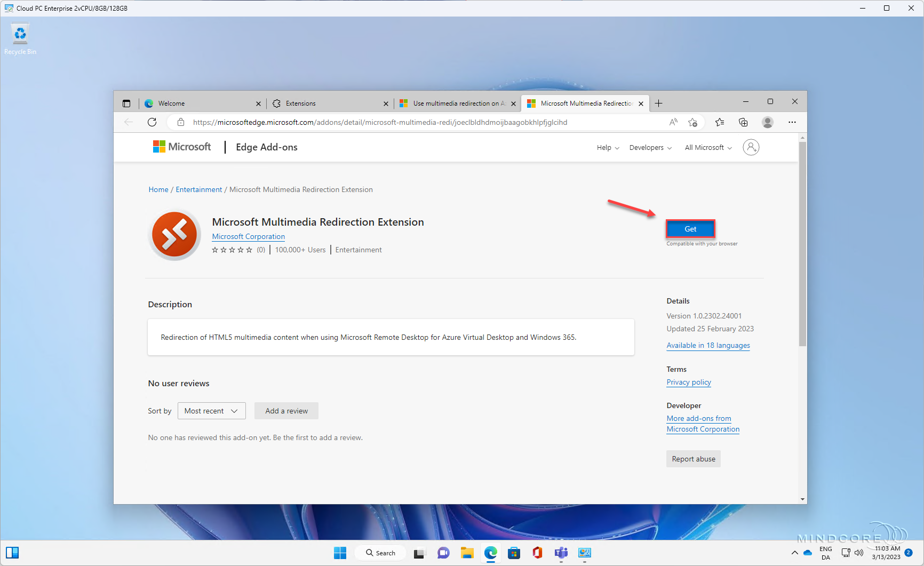Open the Favorites list icon
Screen dimensions: 924x566
pyautogui.click(x=720, y=122)
